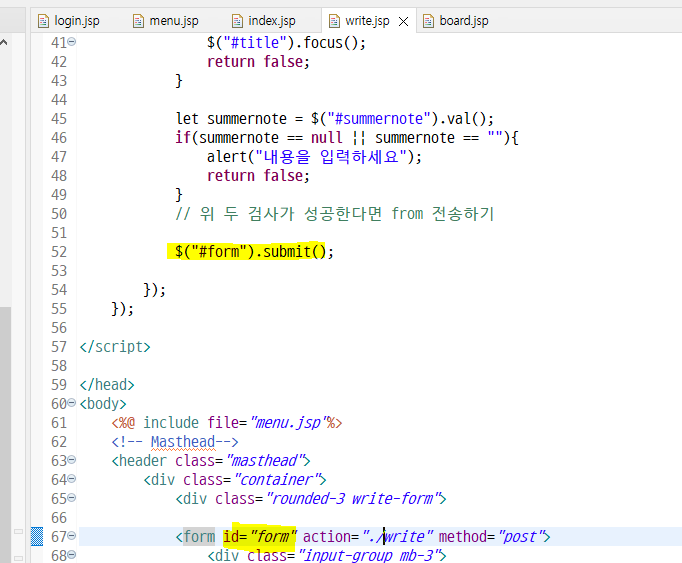Close the write.jsp tab

(x=404, y=21)
